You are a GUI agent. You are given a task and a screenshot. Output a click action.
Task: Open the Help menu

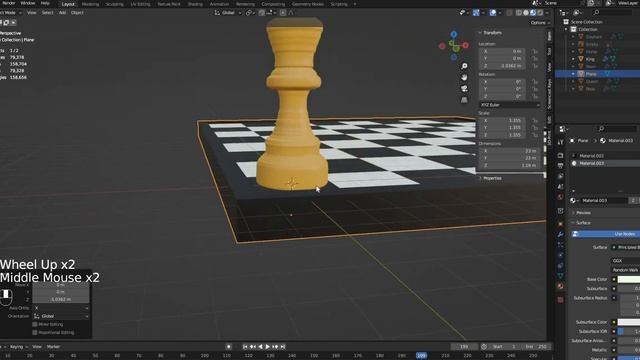pos(45,3)
